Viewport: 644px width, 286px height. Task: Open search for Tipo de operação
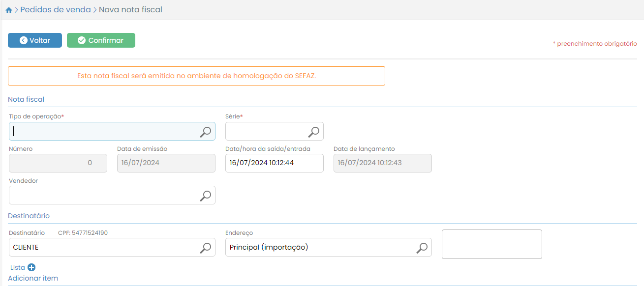206,131
